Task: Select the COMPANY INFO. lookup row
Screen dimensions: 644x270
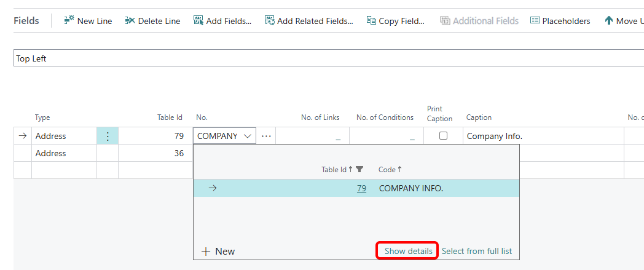Action: coord(410,188)
